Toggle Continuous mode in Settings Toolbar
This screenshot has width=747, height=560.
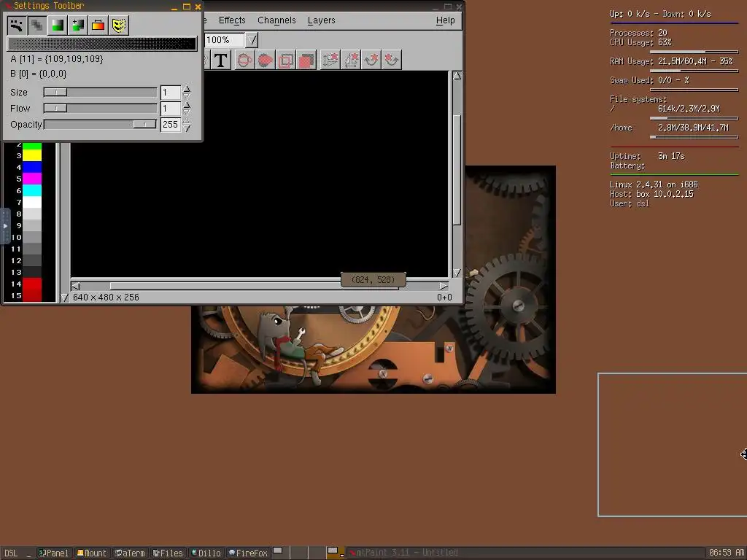pos(17,26)
